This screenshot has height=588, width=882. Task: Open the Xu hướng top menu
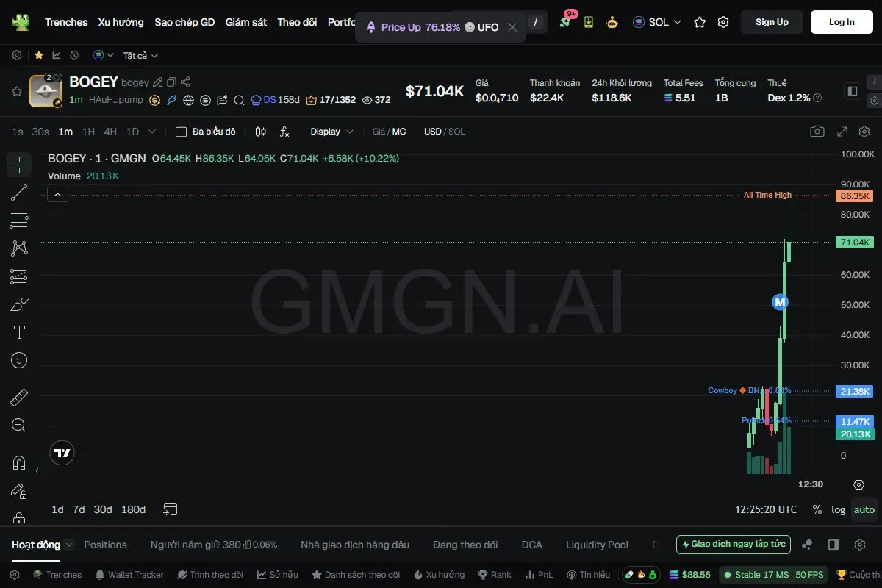121,22
